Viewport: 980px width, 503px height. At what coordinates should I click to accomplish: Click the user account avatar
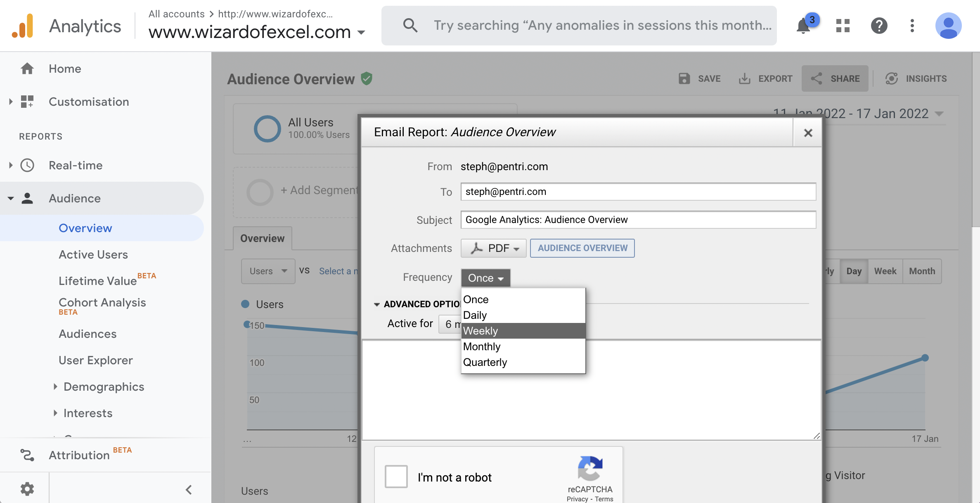coord(948,26)
